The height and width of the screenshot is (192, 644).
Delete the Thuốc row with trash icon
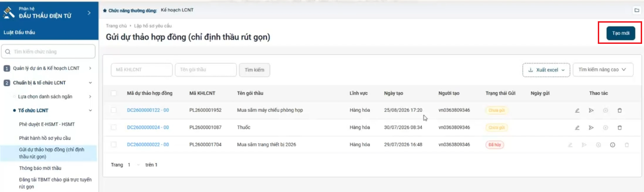point(619,127)
